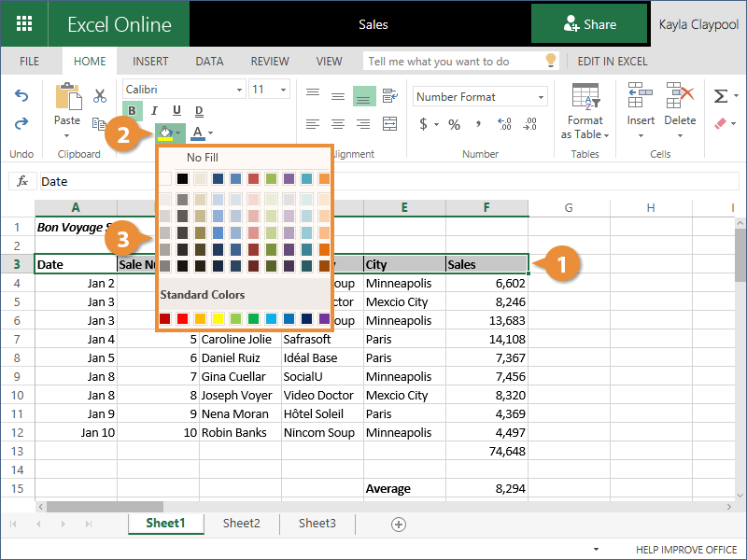Toggle Italic formatting
The height and width of the screenshot is (560, 747).
click(154, 111)
